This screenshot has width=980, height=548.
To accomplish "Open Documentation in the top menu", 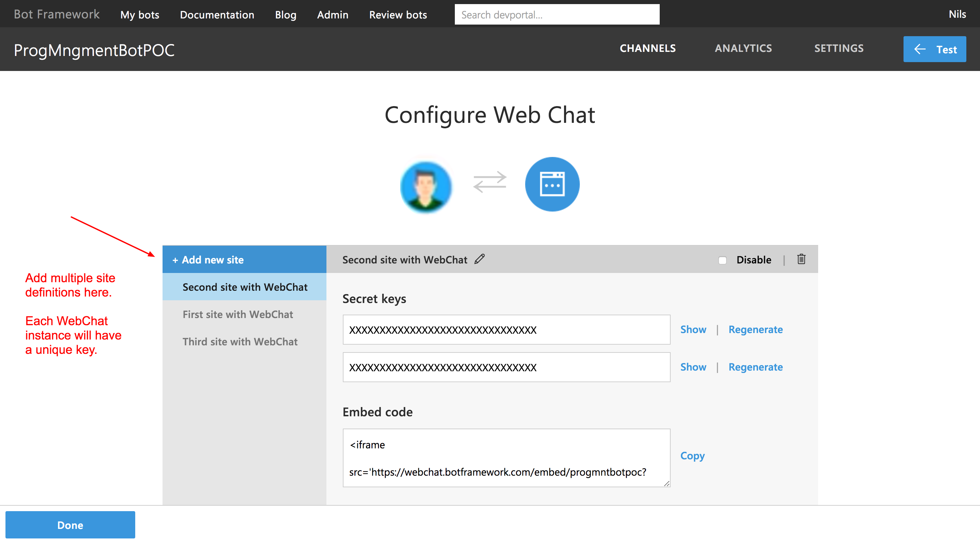I will pyautogui.click(x=217, y=15).
